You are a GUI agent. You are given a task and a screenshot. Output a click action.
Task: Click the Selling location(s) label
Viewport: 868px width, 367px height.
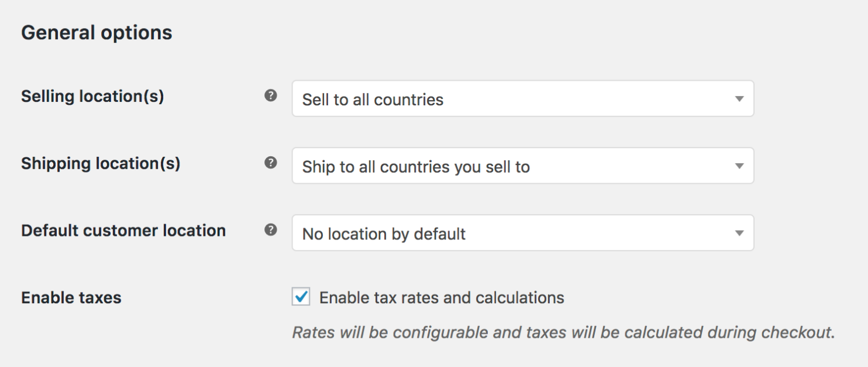pyautogui.click(x=94, y=96)
